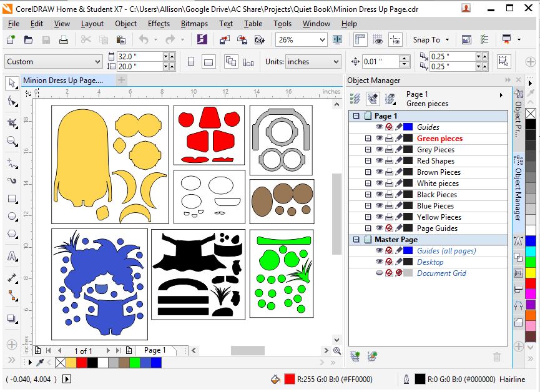
Task: Expand the Black Pieces layer
Action: [368, 195]
